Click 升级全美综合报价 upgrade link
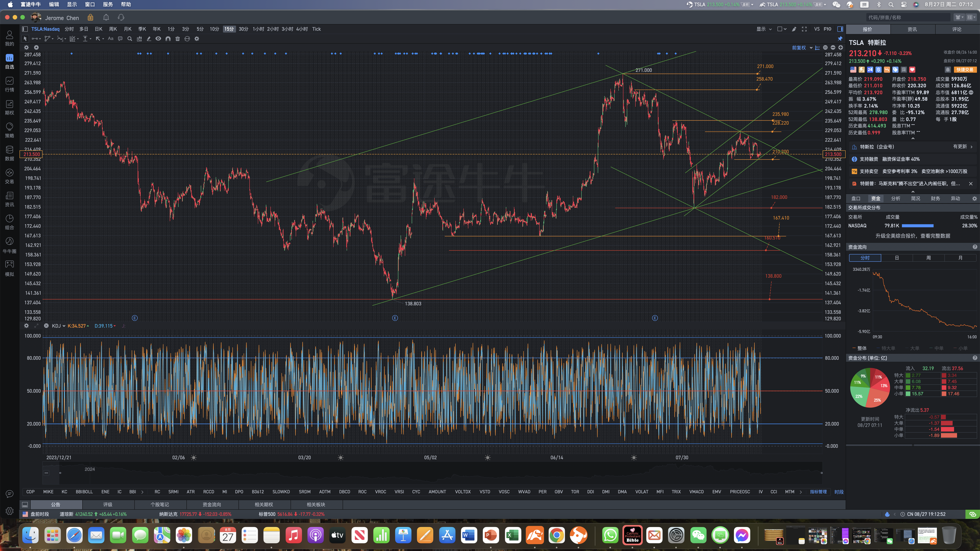Image resolution: width=980 pixels, height=551 pixels. pyautogui.click(x=913, y=236)
